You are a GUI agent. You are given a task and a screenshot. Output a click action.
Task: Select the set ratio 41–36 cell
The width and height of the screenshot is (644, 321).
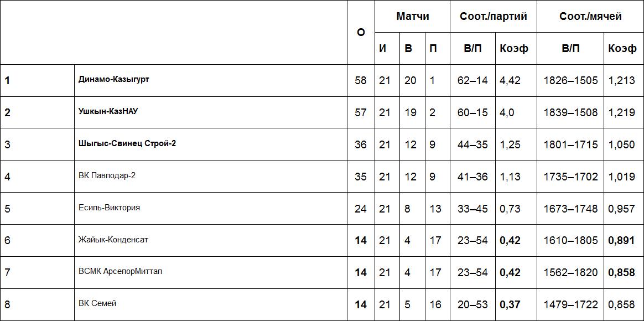click(472, 177)
